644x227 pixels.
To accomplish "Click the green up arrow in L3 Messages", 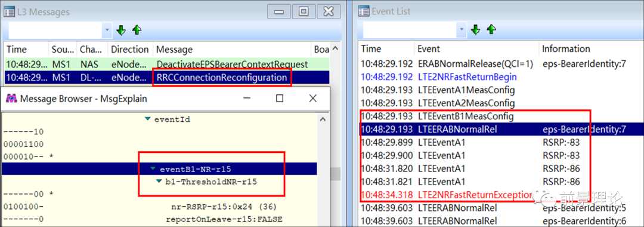I will click(137, 30).
